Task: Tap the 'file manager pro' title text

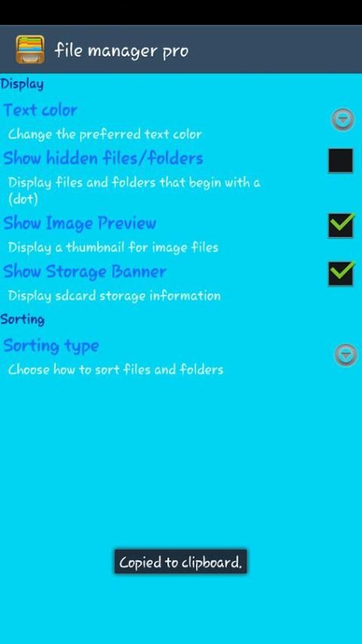Action: pos(121,51)
